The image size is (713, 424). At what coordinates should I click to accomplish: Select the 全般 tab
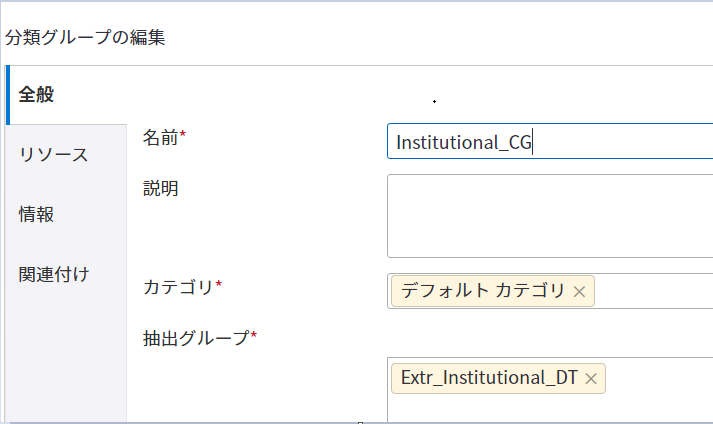36,95
